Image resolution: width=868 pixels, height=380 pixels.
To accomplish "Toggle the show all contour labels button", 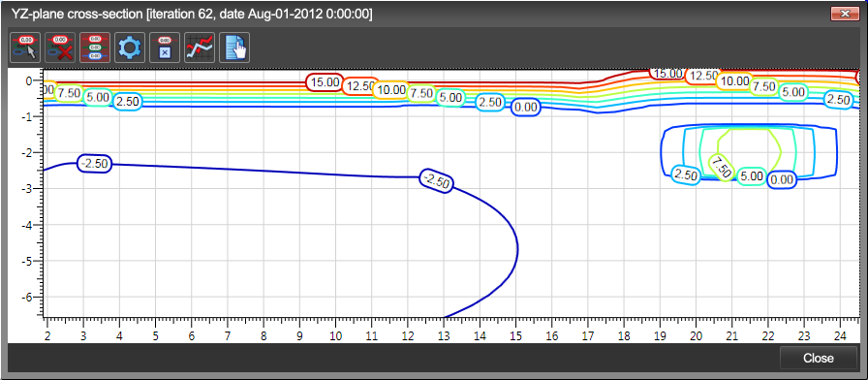I will click(x=95, y=47).
